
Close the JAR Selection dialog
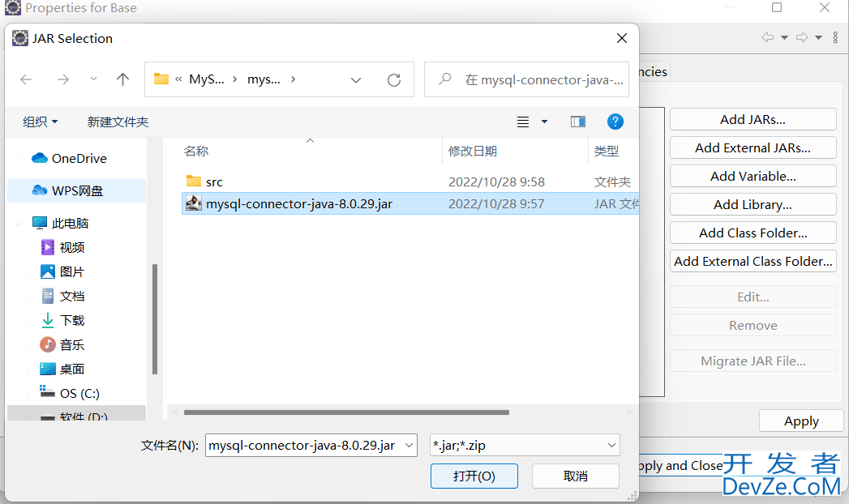[x=622, y=38]
